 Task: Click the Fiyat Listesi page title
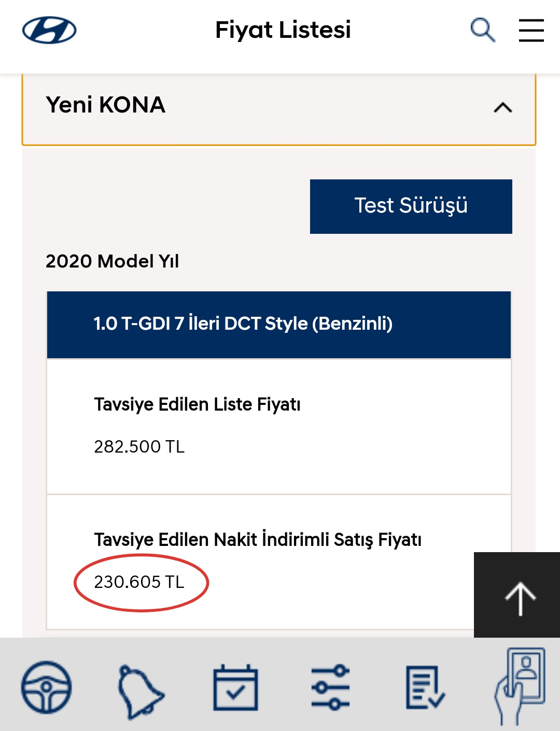(x=283, y=30)
